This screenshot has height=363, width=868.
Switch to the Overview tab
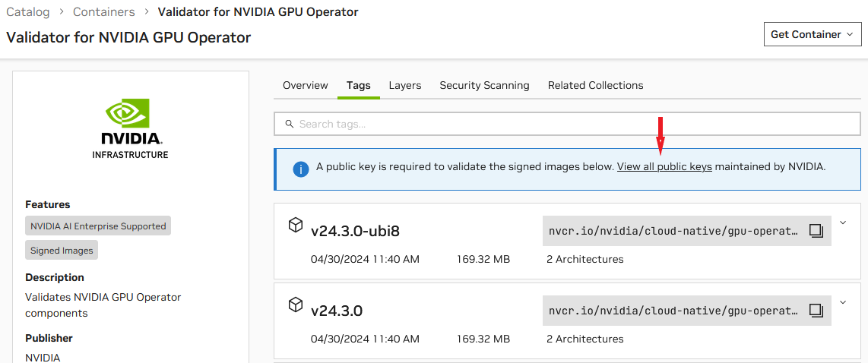(306, 86)
